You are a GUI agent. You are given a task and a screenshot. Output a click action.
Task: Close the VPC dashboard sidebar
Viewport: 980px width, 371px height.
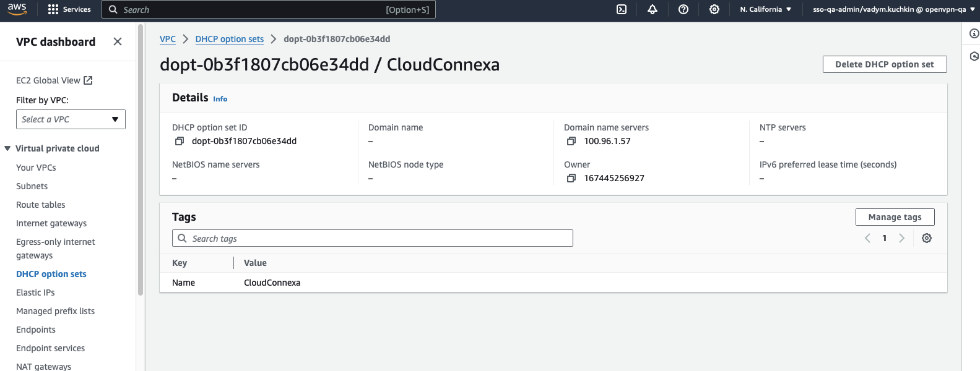118,41
